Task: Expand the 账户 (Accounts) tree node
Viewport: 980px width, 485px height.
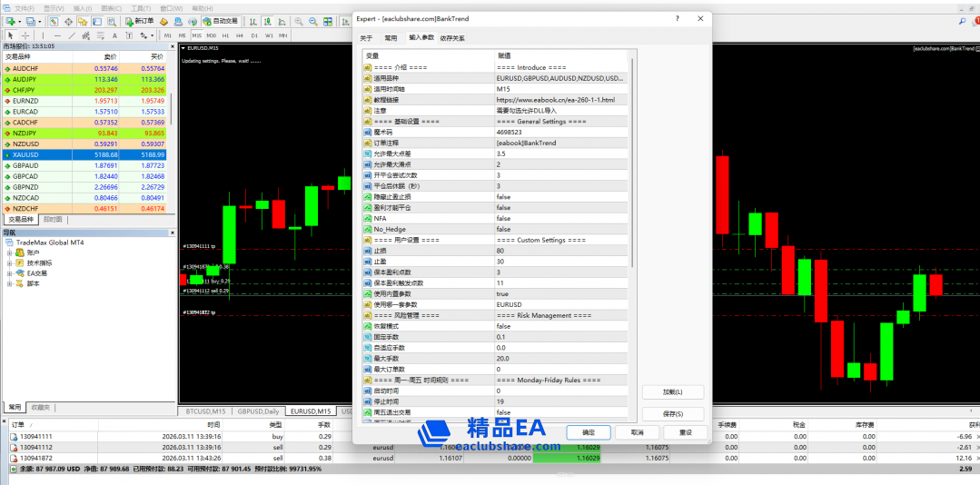Action: click(x=9, y=252)
